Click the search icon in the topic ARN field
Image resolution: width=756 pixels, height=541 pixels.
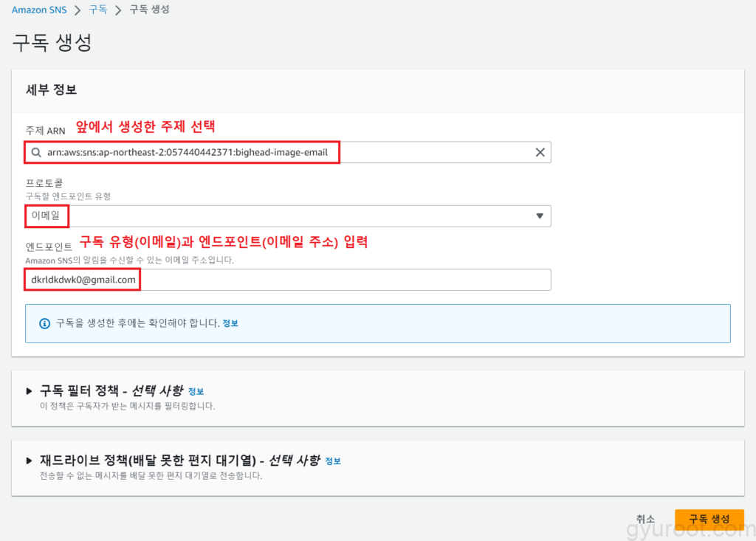(x=36, y=153)
